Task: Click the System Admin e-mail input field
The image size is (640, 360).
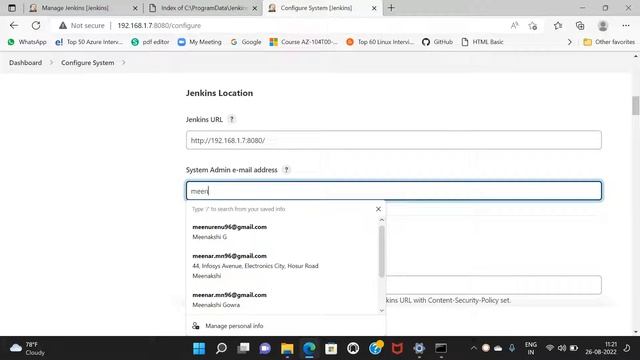Action: [393, 191]
